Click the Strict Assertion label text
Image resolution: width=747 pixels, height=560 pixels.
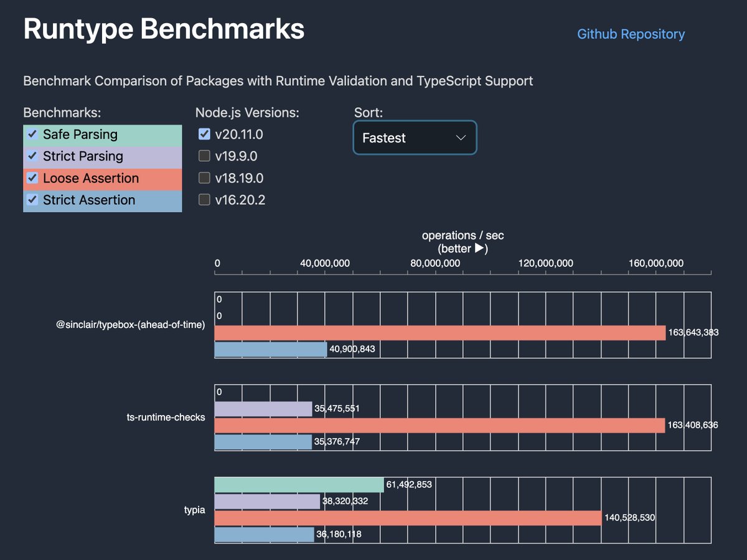(89, 200)
